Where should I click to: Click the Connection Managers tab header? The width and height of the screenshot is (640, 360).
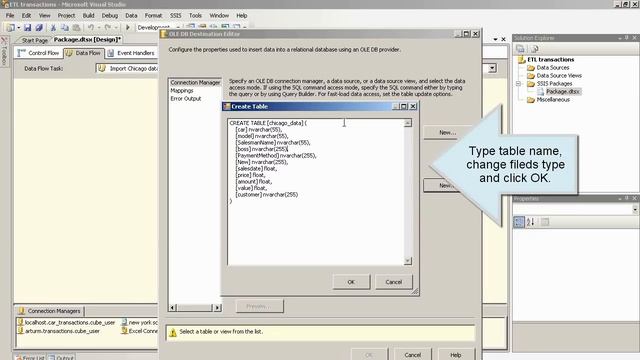pos(49,311)
